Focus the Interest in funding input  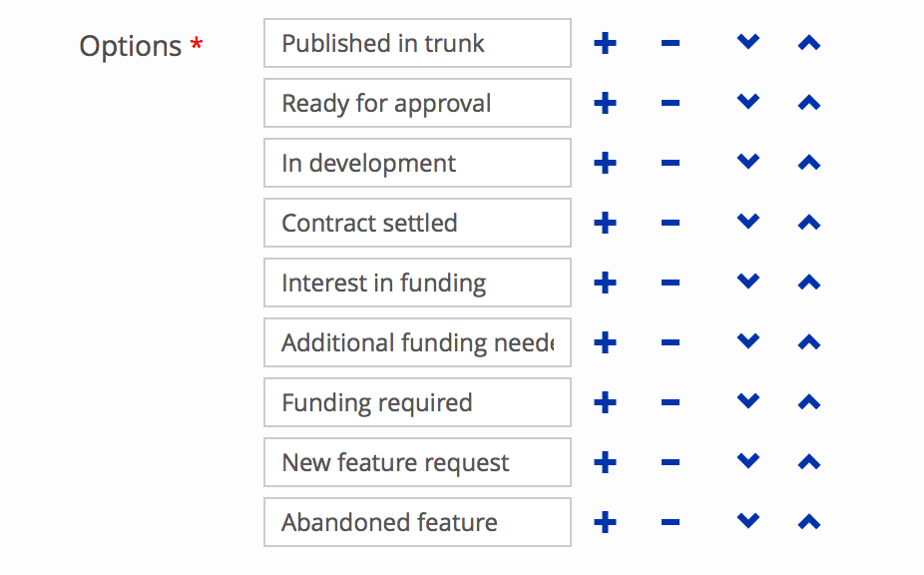(417, 283)
